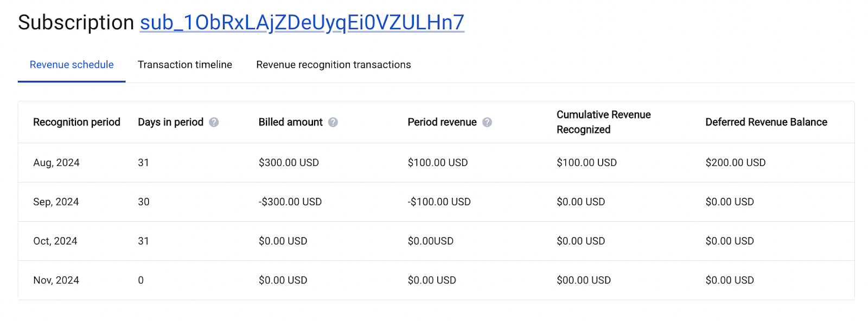Select the Revenue schedule tab
The height and width of the screenshot is (322, 868).
(x=72, y=65)
